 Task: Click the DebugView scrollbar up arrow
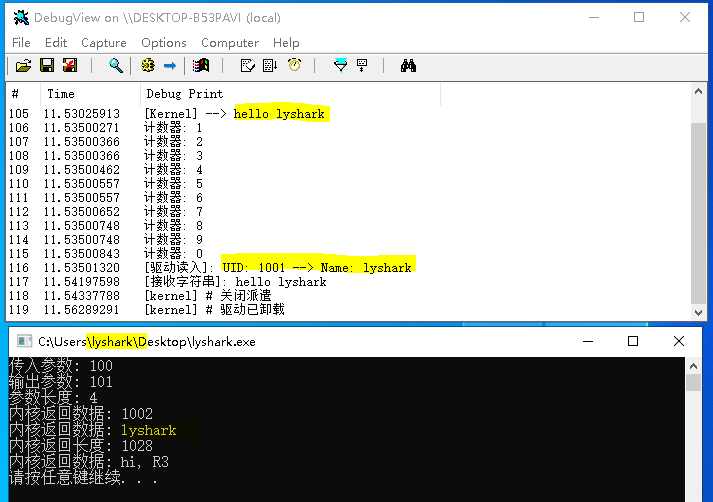point(698,91)
